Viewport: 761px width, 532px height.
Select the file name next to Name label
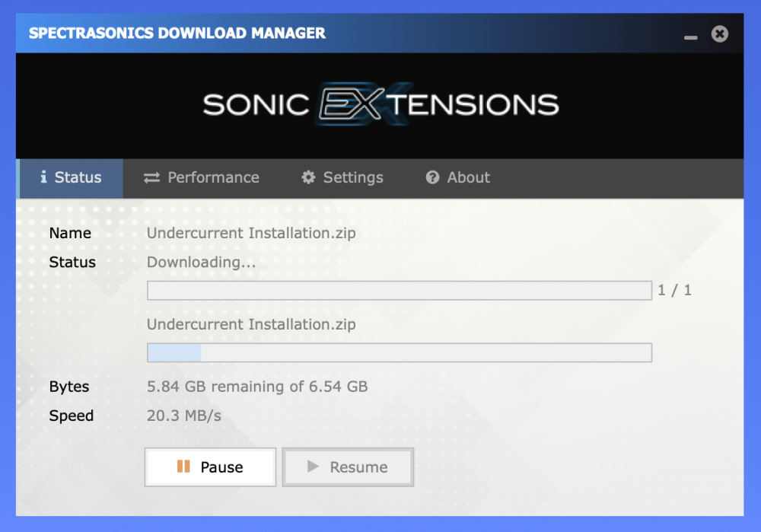click(x=251, y=233)
